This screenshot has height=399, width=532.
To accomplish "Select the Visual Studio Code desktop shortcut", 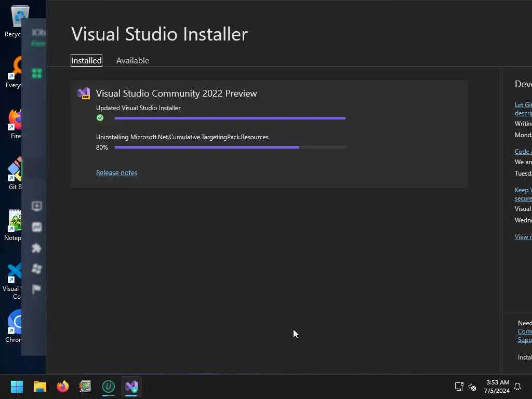I will tap(12, 281).
